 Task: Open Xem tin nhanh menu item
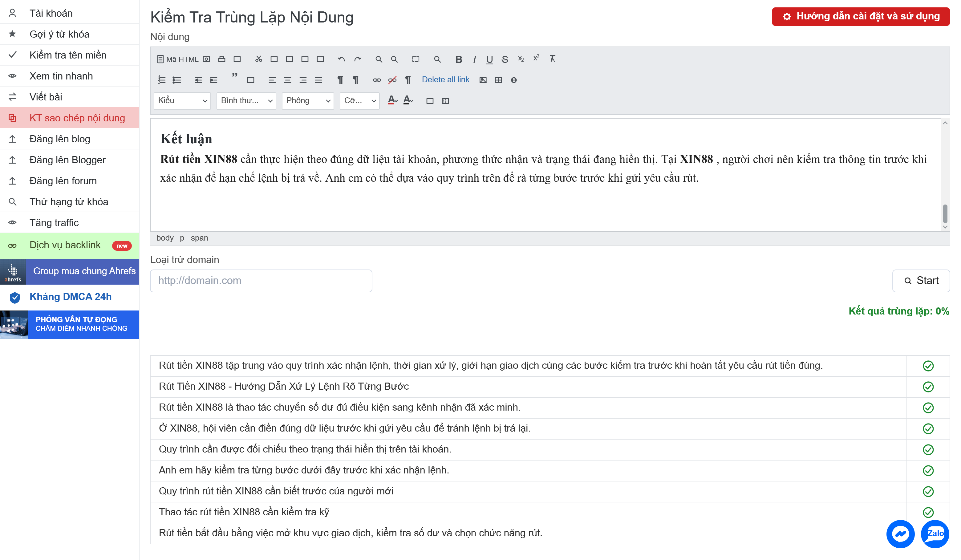click(x=69, y=76)
